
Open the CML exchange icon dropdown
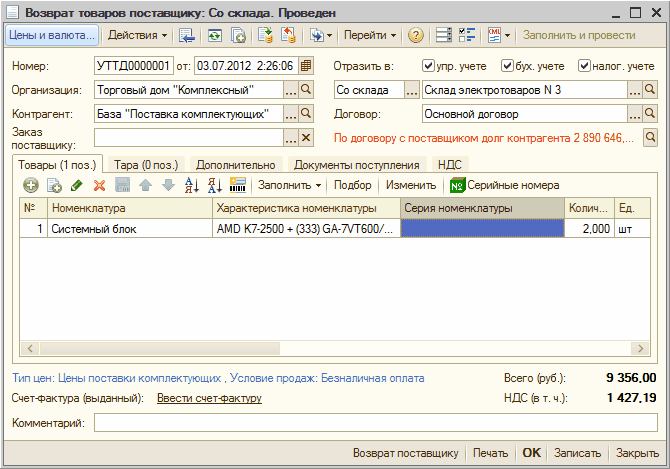tap(499, 35)
